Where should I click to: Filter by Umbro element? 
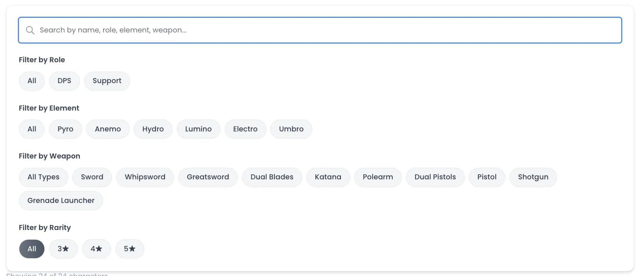(291, 129)
